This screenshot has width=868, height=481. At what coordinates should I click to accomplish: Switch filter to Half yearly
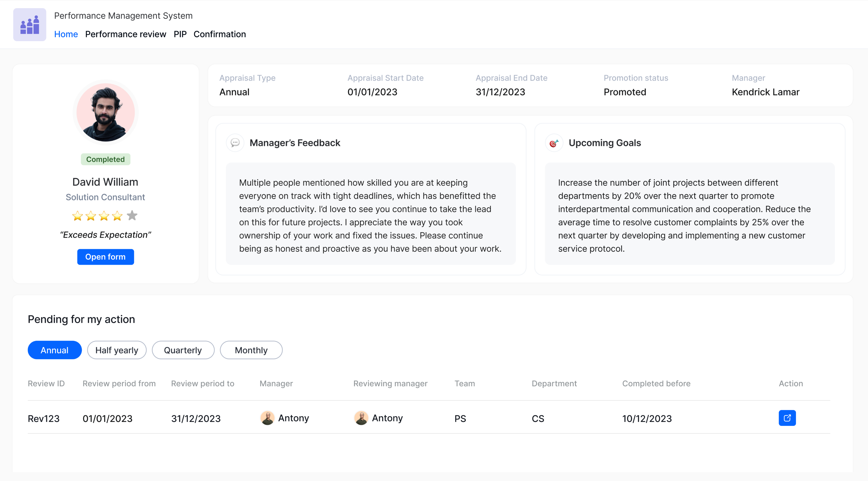[x=117, y=350]
